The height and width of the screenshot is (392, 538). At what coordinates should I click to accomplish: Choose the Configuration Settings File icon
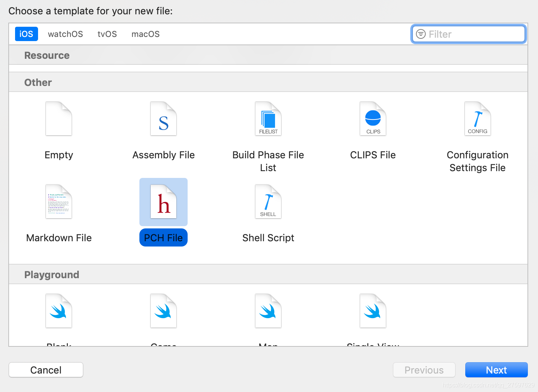478,118
